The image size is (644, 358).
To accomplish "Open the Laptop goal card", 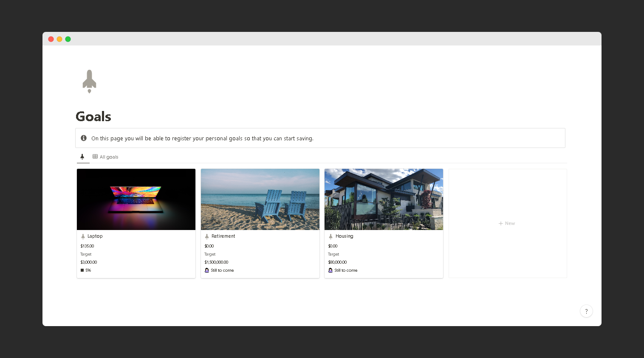I will (x=95, y=236).
